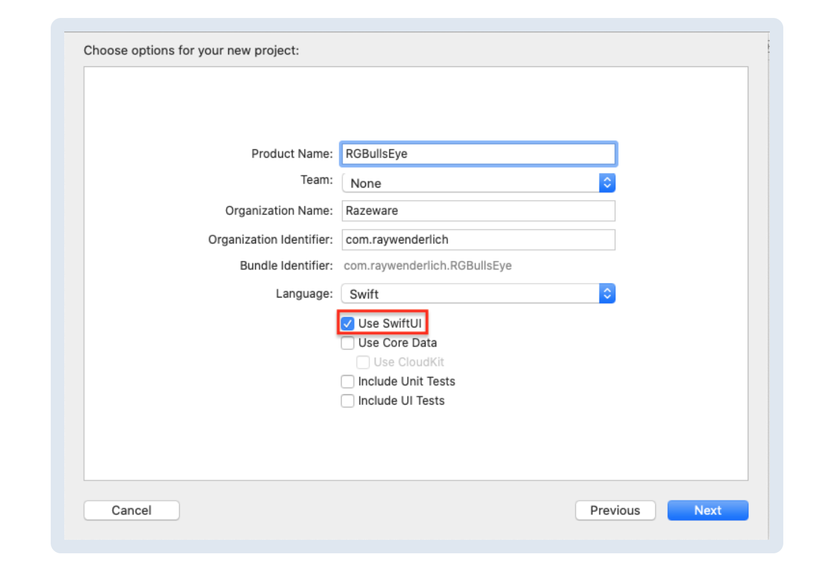
Task: Go back with the Previous button
Action: [x=615, y=510]
